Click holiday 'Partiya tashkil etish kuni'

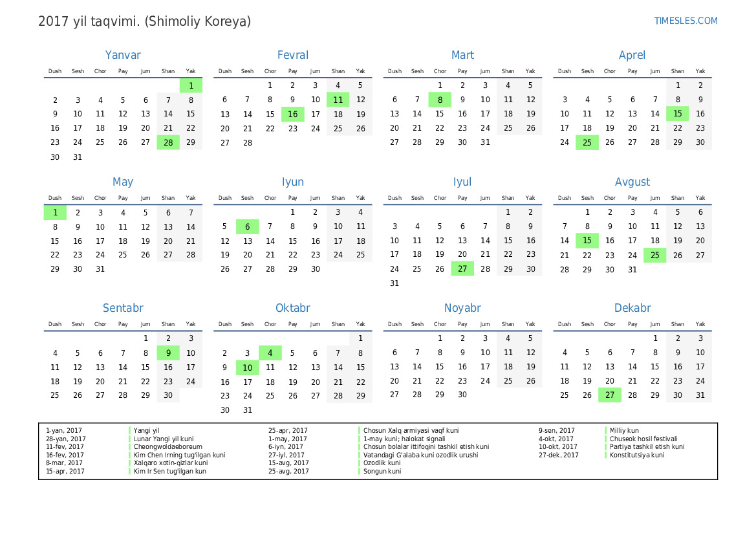(647, 447)
